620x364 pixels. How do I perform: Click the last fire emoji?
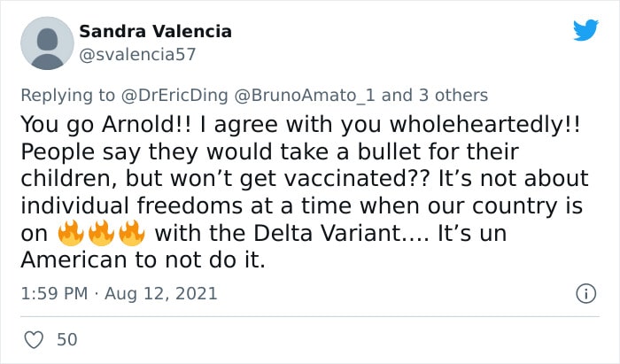pyautogui.click(x=132, y=233)
